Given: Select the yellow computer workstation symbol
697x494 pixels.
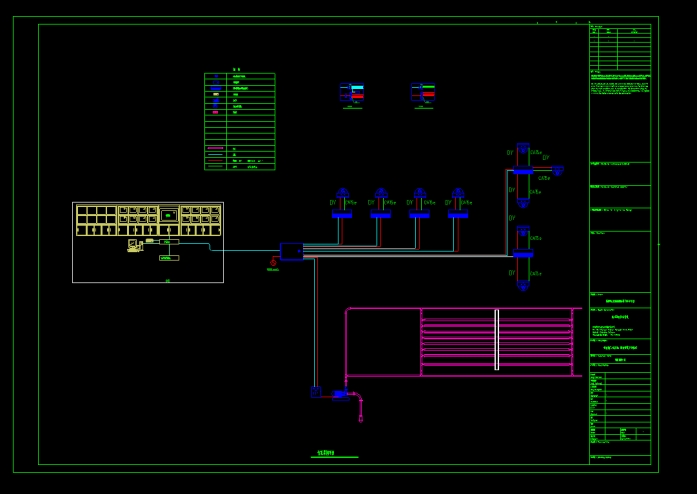Looking at the screenshot, I should 135,245.
